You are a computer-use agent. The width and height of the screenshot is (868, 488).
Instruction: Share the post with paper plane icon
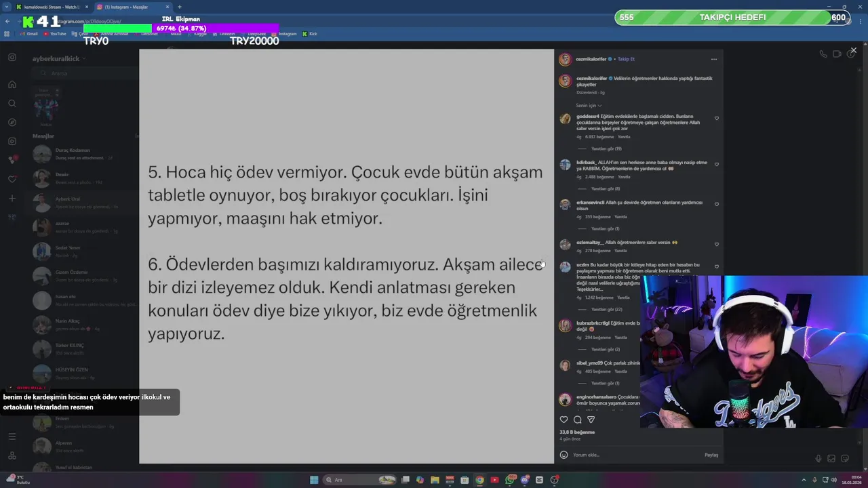[591, 420]
